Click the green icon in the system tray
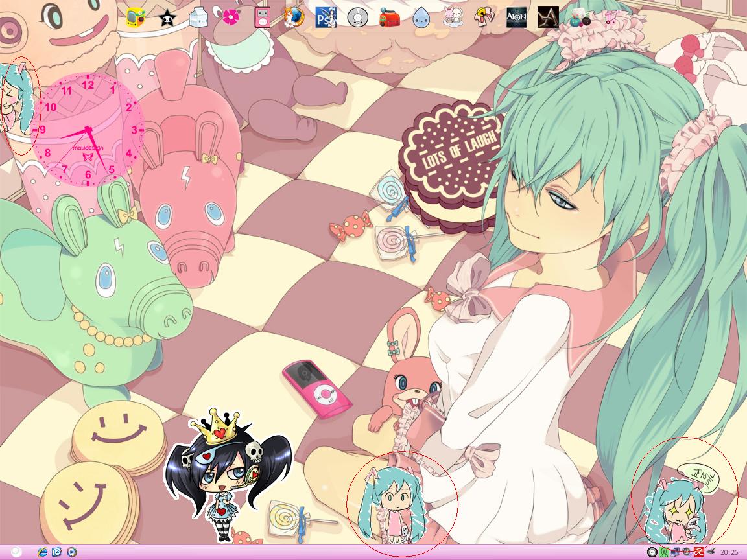The height and width of the screenshot is (560, 747). pos(663,552)
